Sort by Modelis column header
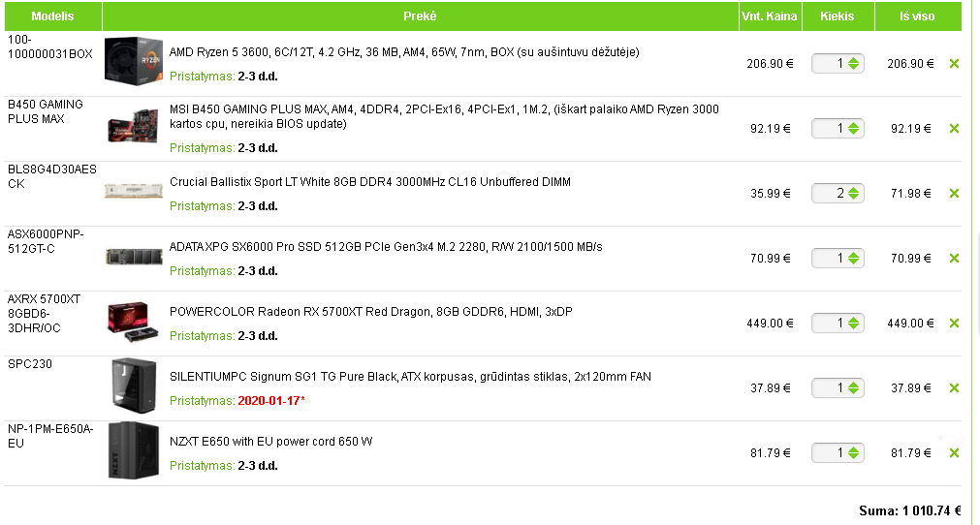The width and height of the screenshot is (980, 525). tap(52, 16)
